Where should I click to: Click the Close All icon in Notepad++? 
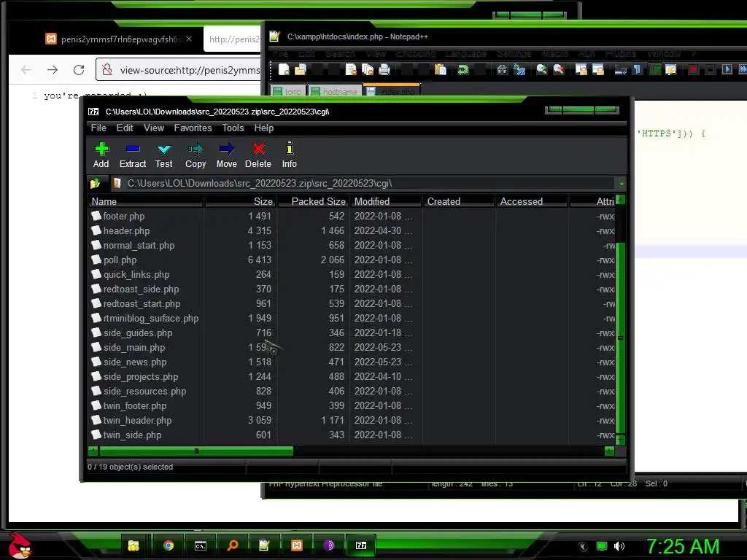click(x=368, y=69)
